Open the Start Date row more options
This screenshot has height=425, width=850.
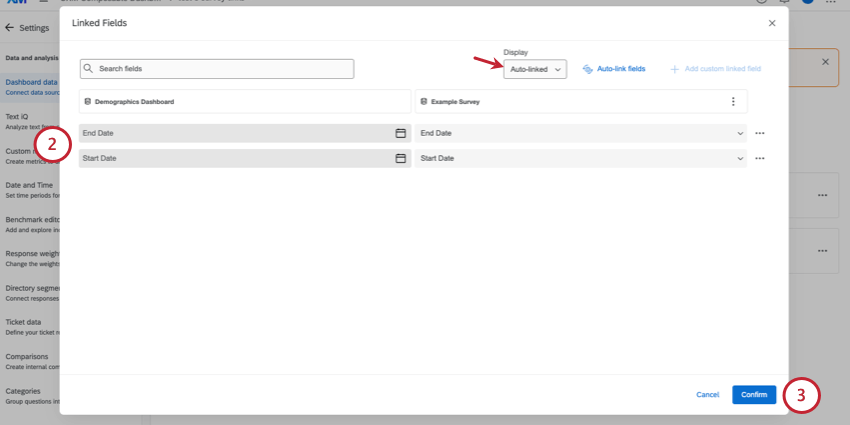[760, 158]
